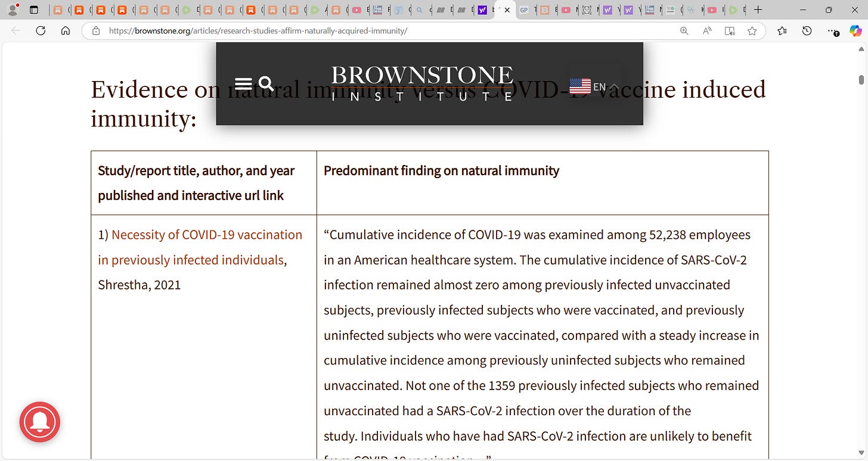Open the zoom magnifier in address bar
Viewport: 868px width, 461px height.
[x=684, y=31]
